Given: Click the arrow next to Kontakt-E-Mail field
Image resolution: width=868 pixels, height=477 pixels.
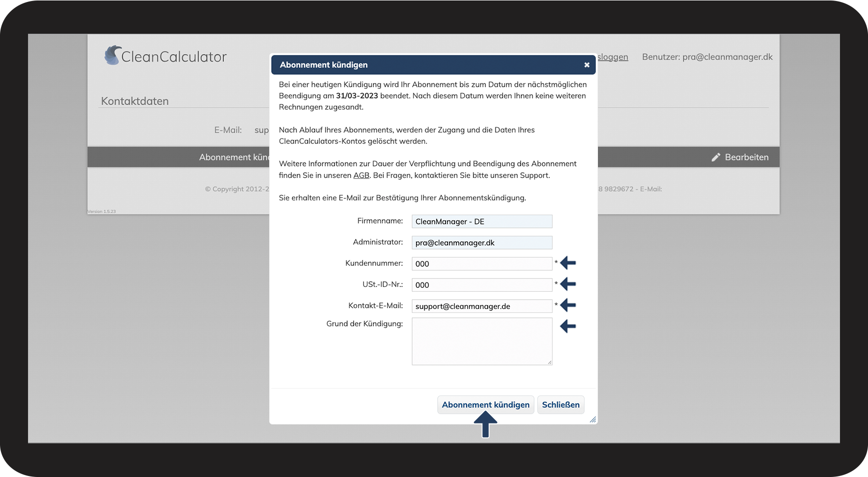Looking at the screenshot, I should pyautogui.click(x=568, y=305).
